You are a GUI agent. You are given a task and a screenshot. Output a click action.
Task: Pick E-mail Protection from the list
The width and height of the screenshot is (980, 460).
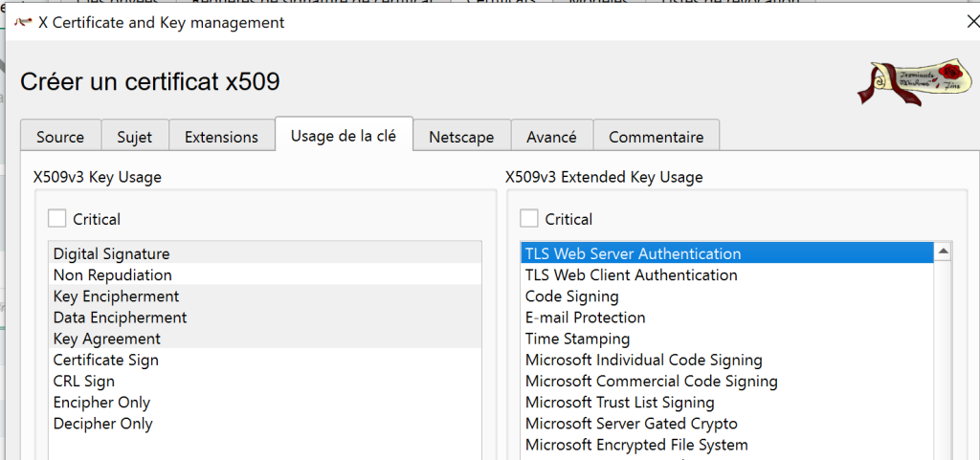coord(586,318)
